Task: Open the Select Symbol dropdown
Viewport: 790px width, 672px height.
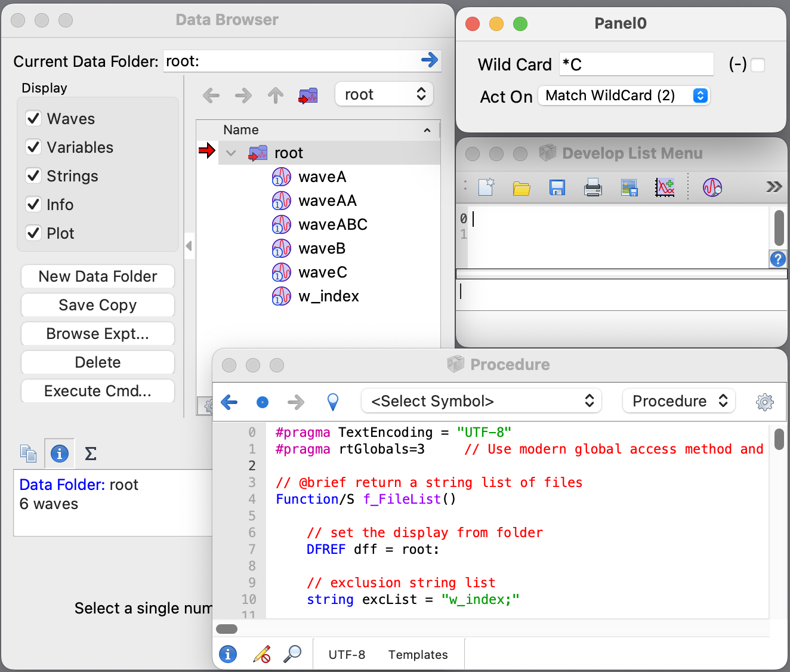Action: (x=482, y=401)
